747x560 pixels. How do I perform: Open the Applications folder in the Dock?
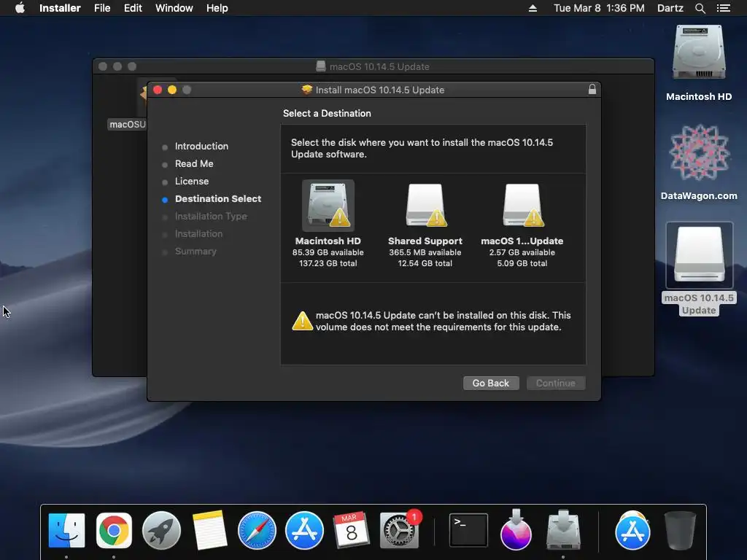point(632,530)
